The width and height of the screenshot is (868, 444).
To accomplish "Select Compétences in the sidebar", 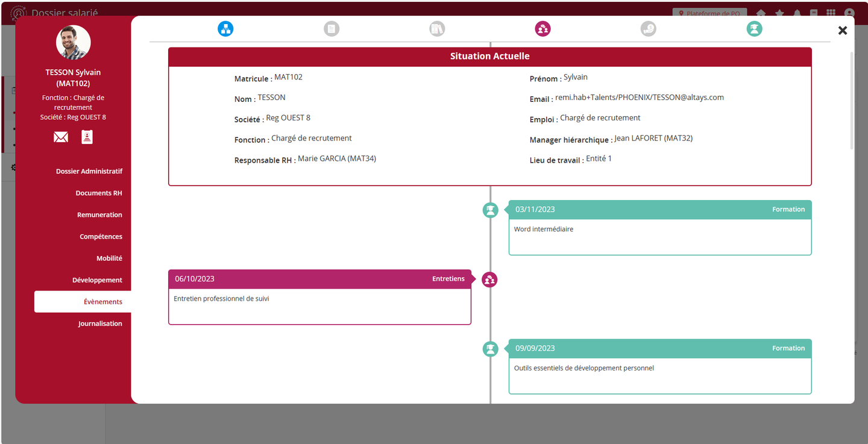I will pyautogui.click(x=101, y=237).
